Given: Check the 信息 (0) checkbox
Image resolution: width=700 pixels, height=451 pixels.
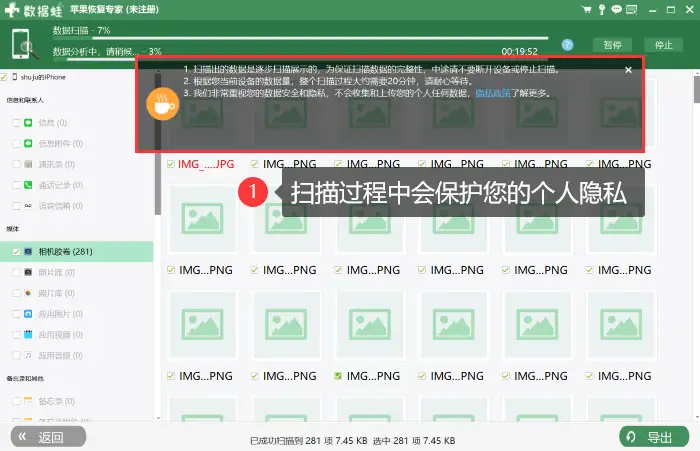Looking at the screenshot, I should (x=17, y=123).
